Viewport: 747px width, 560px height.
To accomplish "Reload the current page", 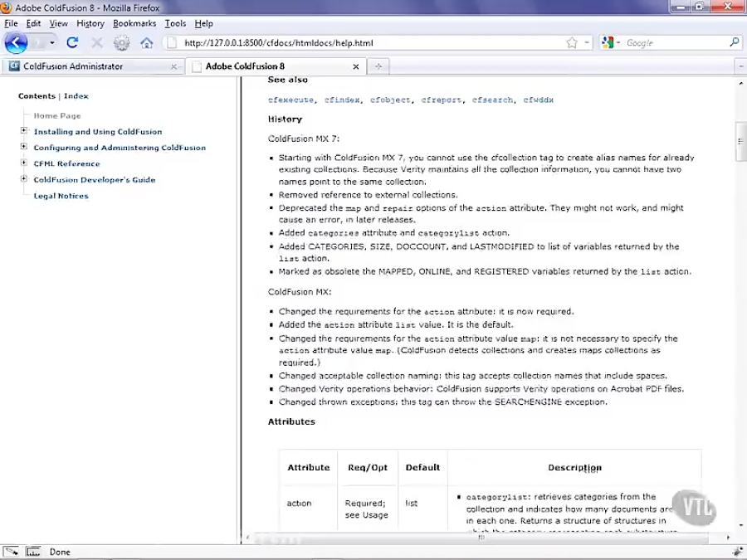I will (x=71, y=42).
